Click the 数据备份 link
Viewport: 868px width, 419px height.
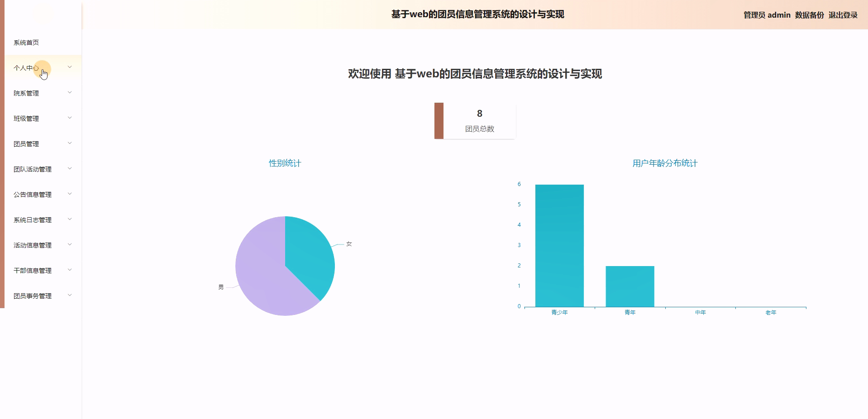[808, 15]
